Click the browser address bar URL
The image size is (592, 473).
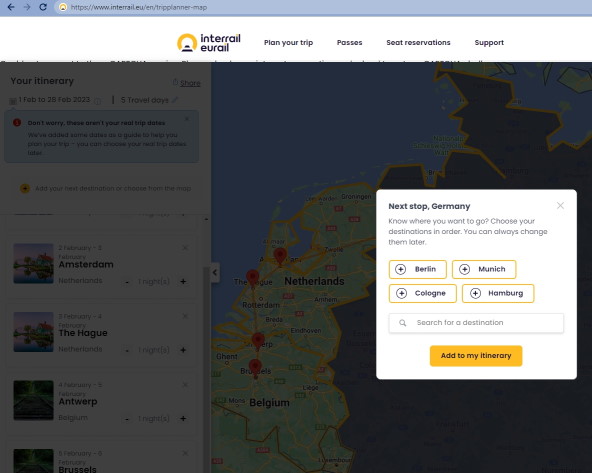pos(139,7)
